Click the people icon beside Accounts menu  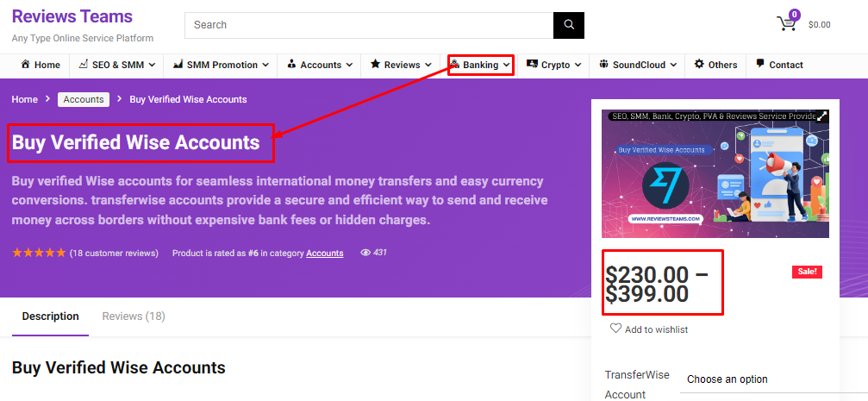coord(291,65)
